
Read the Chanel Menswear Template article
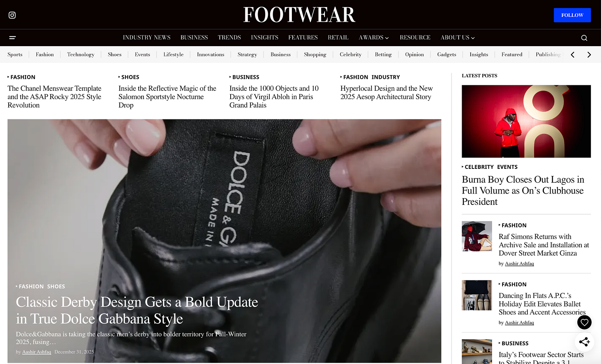pos(54,97)
